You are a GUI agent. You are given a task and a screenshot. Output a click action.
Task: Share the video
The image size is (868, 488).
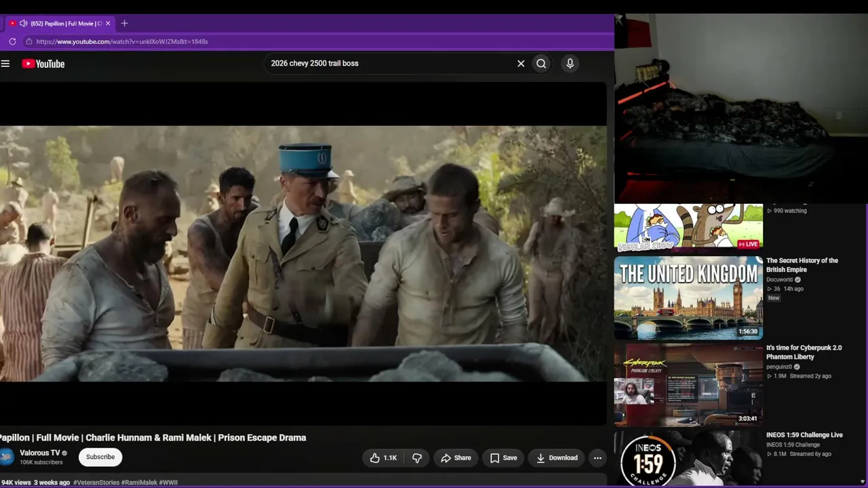coord(456,458)
